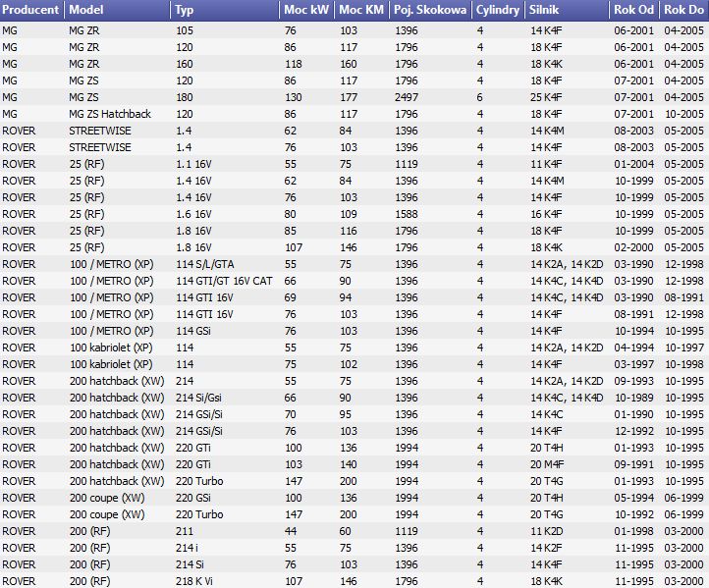
Task: Select type 114 GTI/GT 16V CAT
Action: 224,281
